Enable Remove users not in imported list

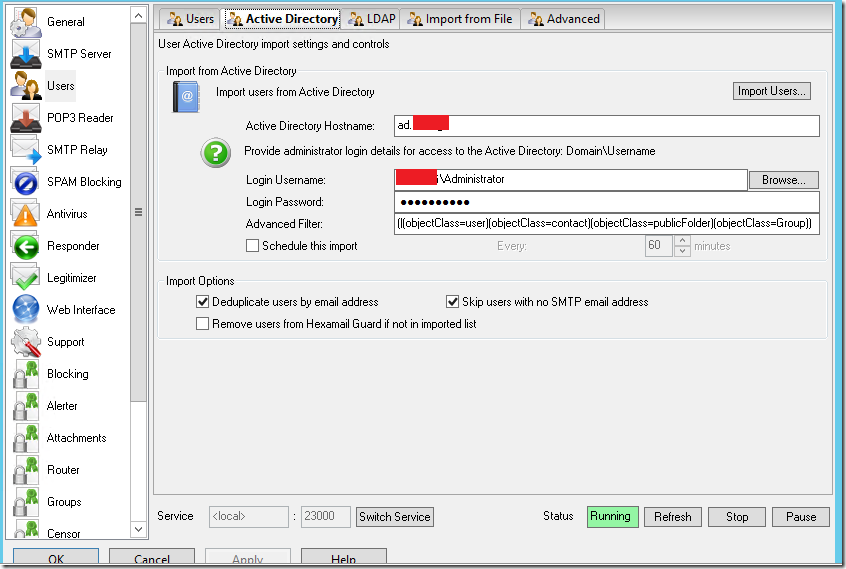202,324
